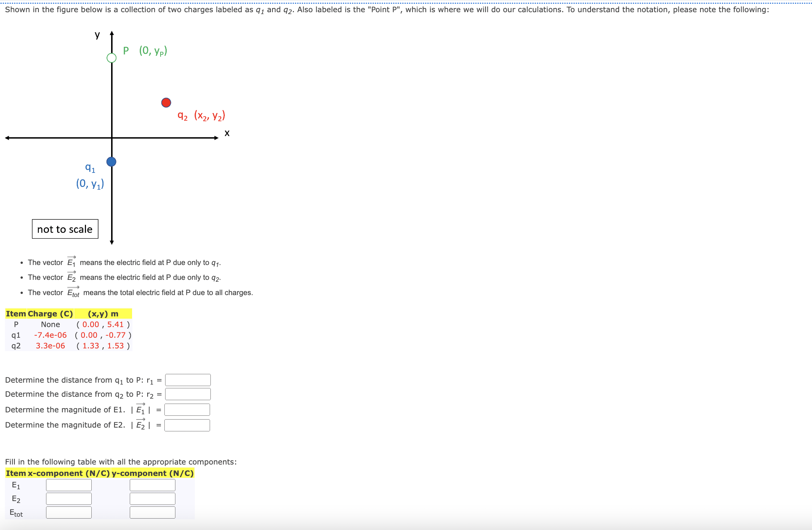
Task: Click the magnitude of E2 input box
Action: 187,425
